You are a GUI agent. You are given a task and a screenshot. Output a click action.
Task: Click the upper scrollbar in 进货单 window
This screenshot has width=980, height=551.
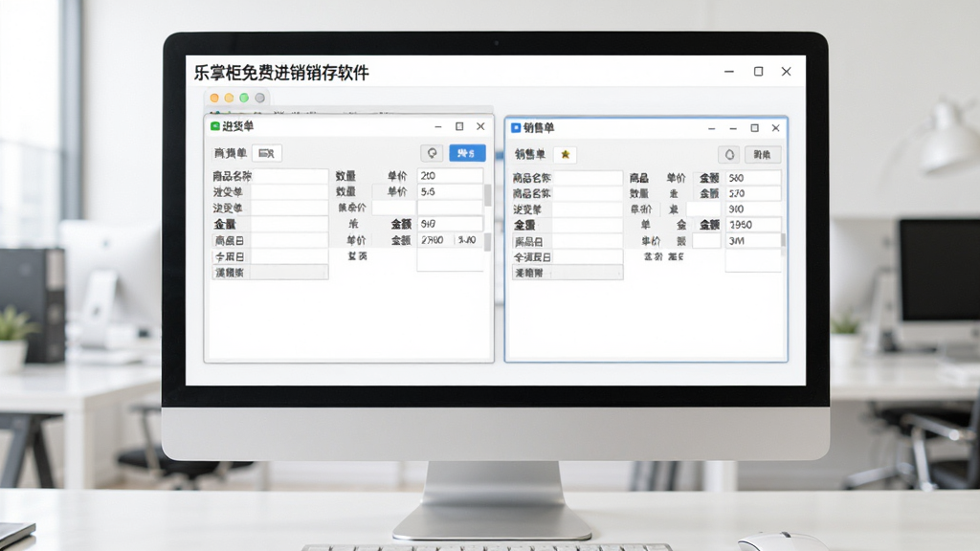click(487, 195)
